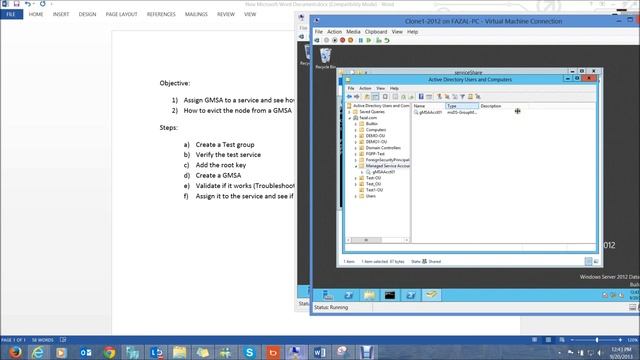Screen dimensions: 640x360
Task: Toggle the console tree icon in AD toolbar
Action: (375, 97)
